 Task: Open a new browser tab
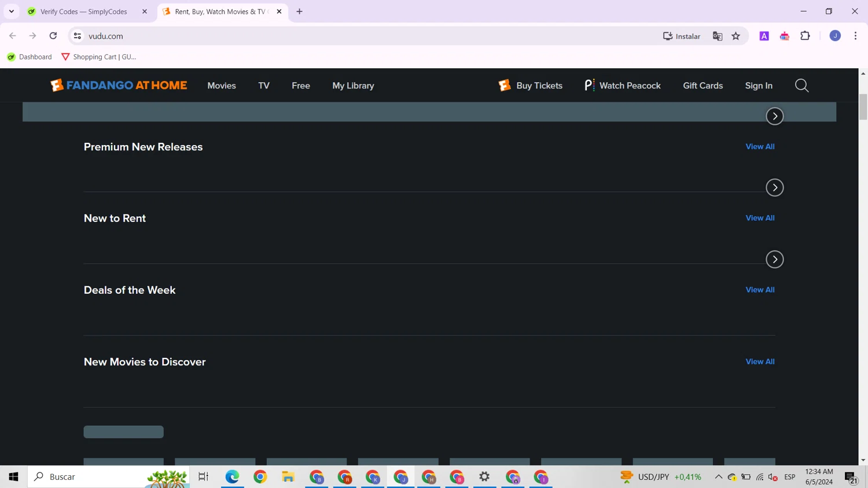click(299, 12)
